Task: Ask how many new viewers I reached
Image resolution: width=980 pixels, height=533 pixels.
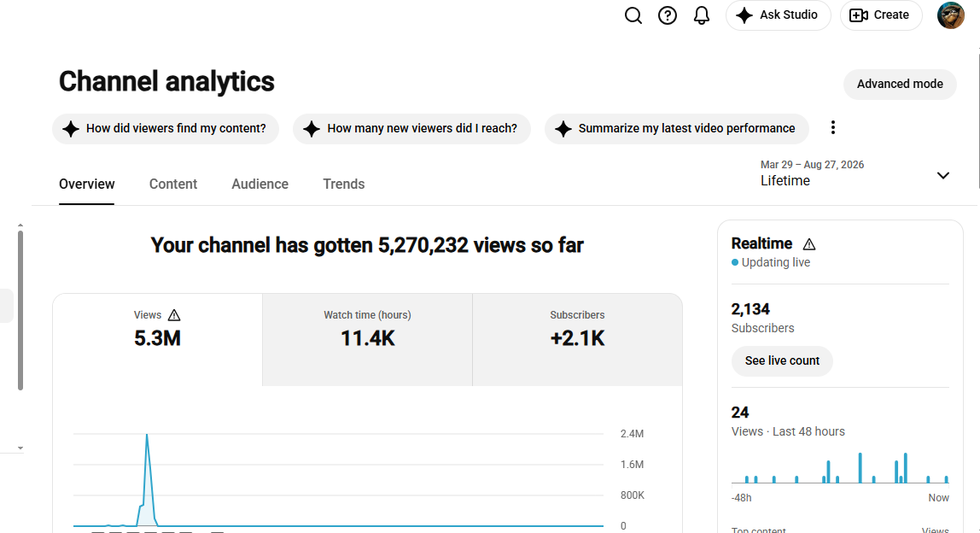Action: (411, 128)
